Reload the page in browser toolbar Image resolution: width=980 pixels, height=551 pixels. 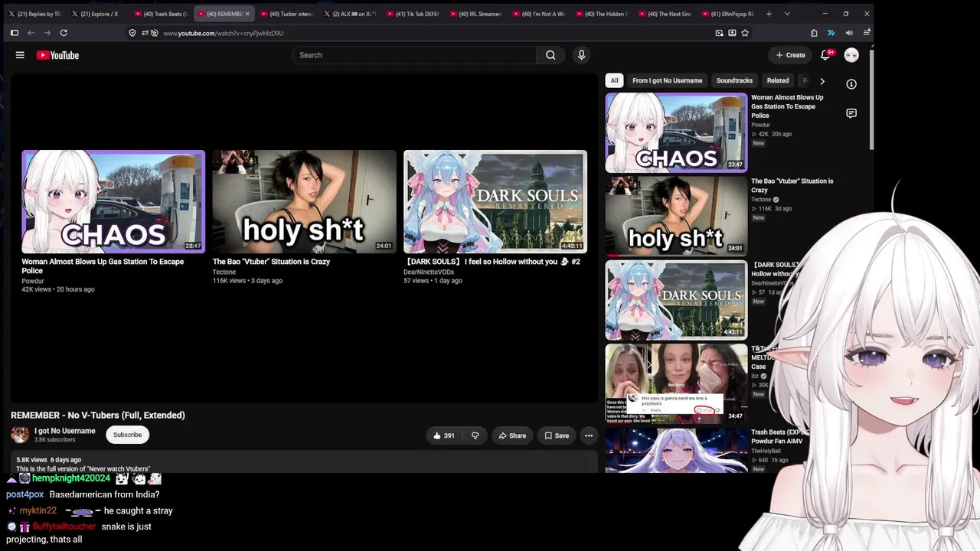64,33
